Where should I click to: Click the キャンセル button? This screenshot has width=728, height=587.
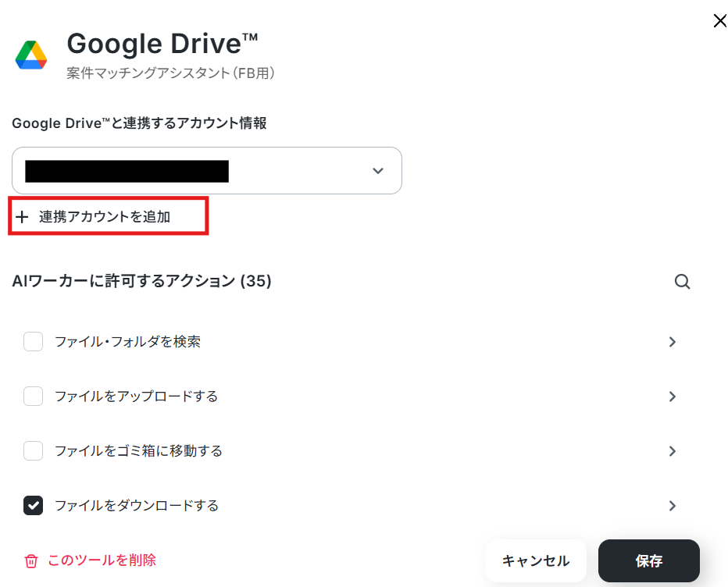[536, 560]
